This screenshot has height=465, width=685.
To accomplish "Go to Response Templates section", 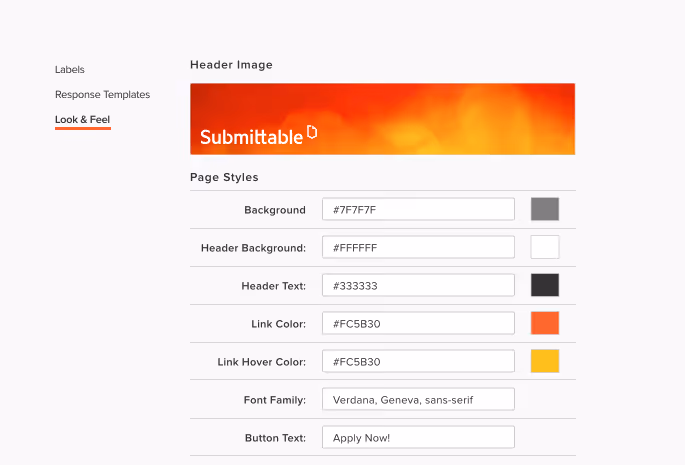I will point(102,94).
